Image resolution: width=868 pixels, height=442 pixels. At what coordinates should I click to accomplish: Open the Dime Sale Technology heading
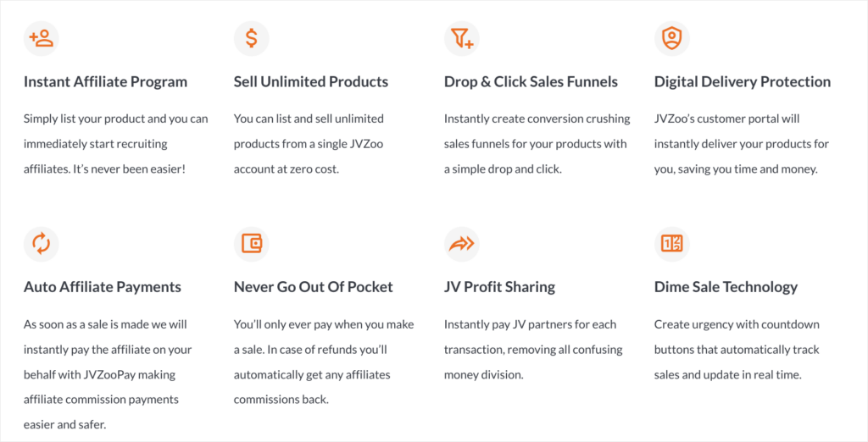tap(726, 287)
